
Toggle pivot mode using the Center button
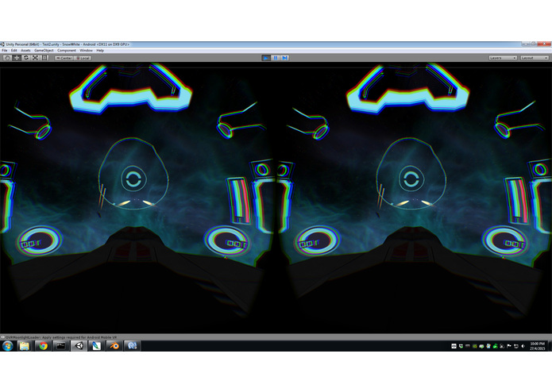point(64,58)
